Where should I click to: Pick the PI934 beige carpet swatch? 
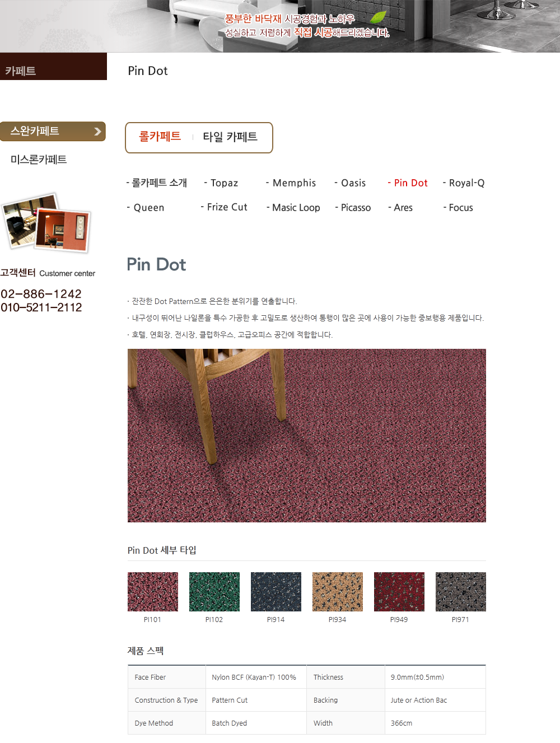(x=338, y=592)
